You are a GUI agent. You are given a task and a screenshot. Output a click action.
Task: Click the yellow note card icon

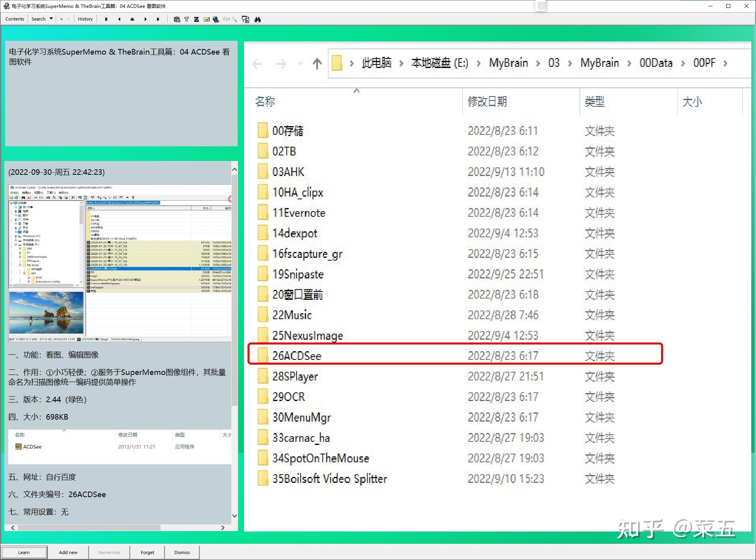[x=206, y=19]
